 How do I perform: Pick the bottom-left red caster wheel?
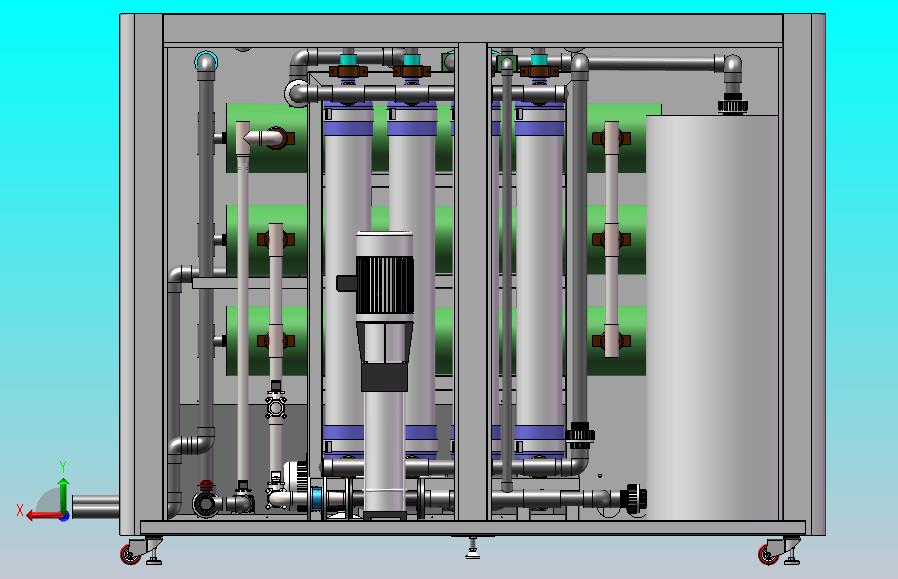pyautogui.click(x=130, y=554)
